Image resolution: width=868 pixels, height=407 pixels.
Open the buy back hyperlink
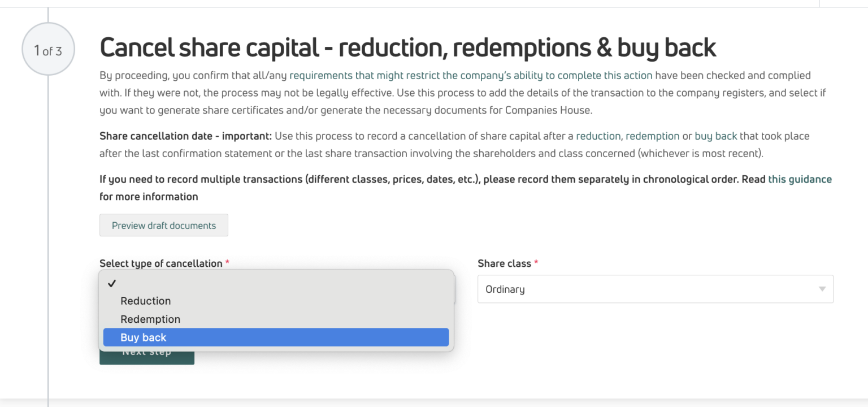(x=716, y=136)
